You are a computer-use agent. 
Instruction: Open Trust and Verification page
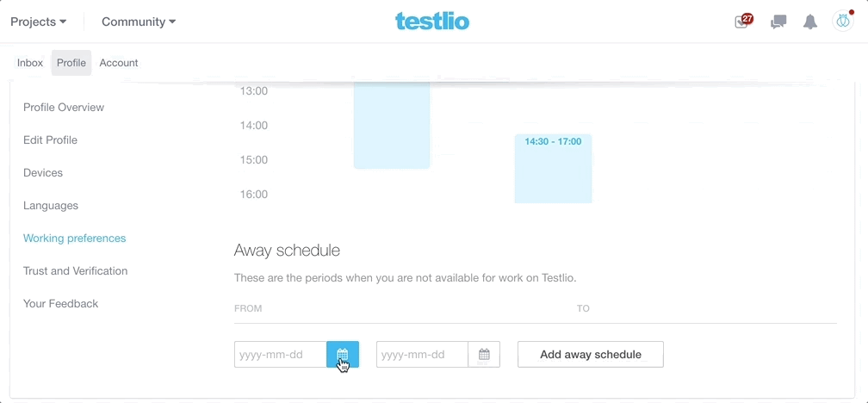[75, 271]
